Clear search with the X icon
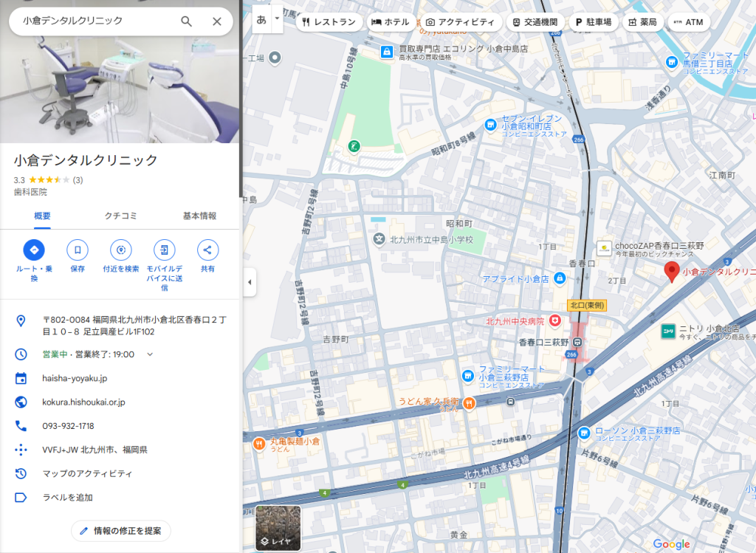The height and width of the screenshot is (553, 756). [216, 21]
